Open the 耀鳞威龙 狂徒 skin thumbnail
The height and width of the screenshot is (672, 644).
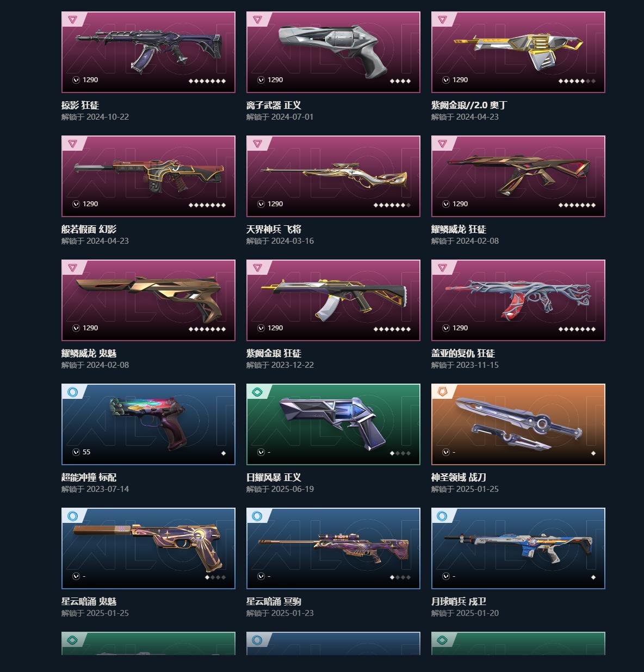tap(518, 176)
